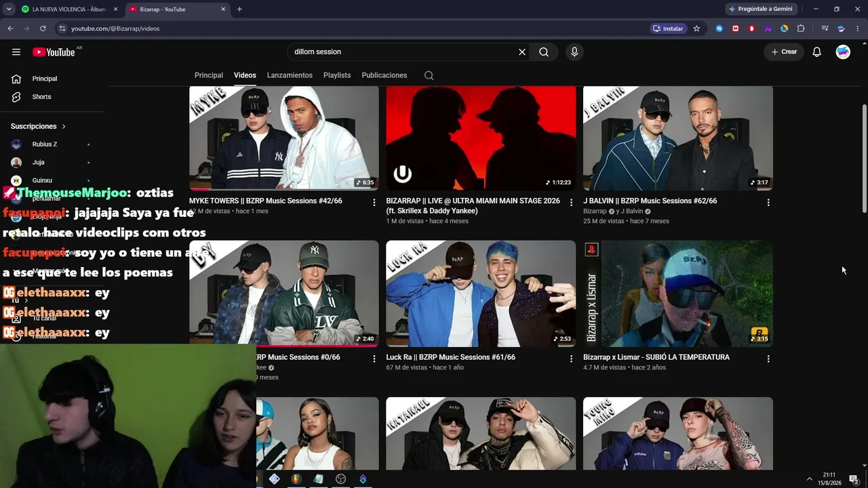Open the red fast-forward extension icon

tap(736, 28)
